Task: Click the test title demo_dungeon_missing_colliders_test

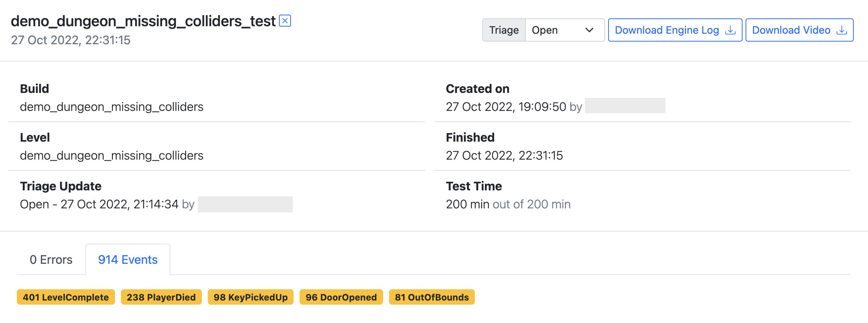Action: (143, 21)
